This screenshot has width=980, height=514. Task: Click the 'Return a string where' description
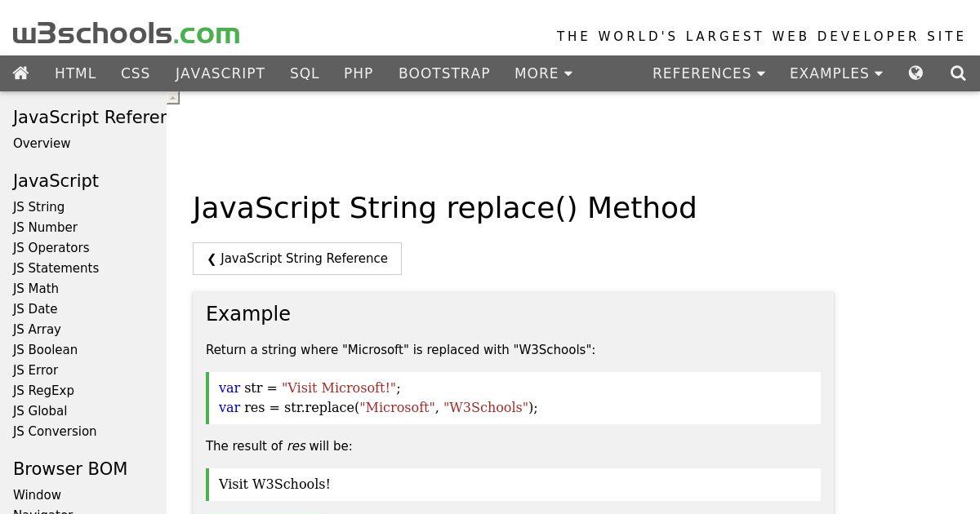(400, 350)
